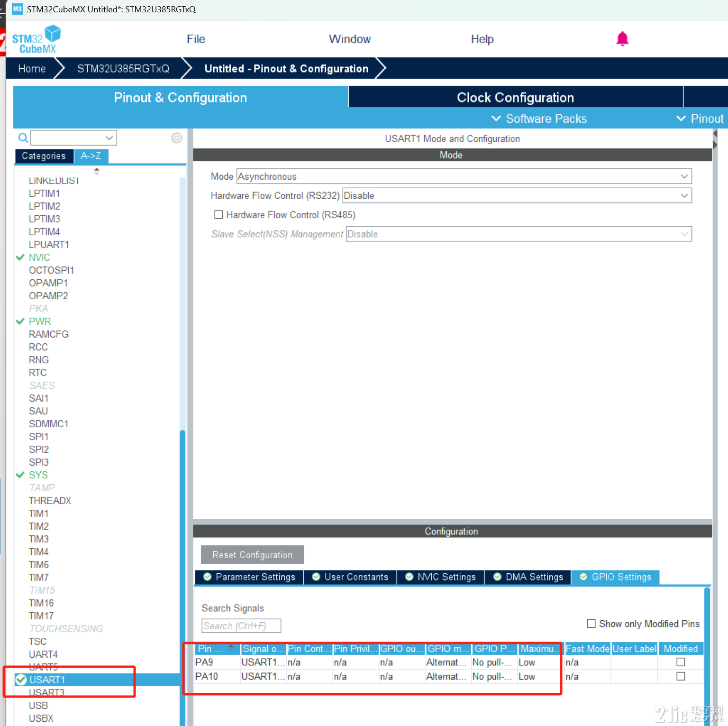Open the Help menu
The height and width of the screenshot is (726, 728).
point(482,39)
